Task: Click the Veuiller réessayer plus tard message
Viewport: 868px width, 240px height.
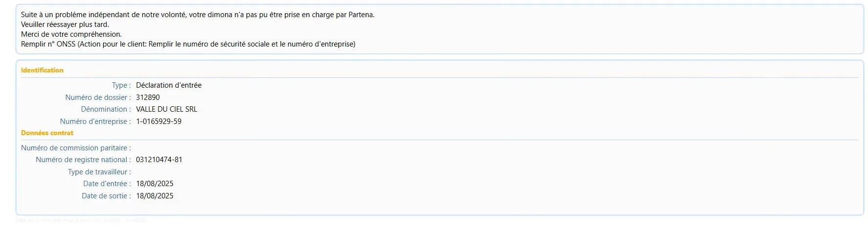Action: click(x=65, y=24)
